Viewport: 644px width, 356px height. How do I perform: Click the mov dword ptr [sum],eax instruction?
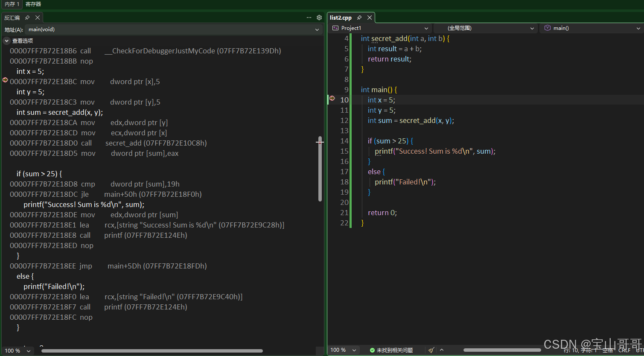click(94, 153)
